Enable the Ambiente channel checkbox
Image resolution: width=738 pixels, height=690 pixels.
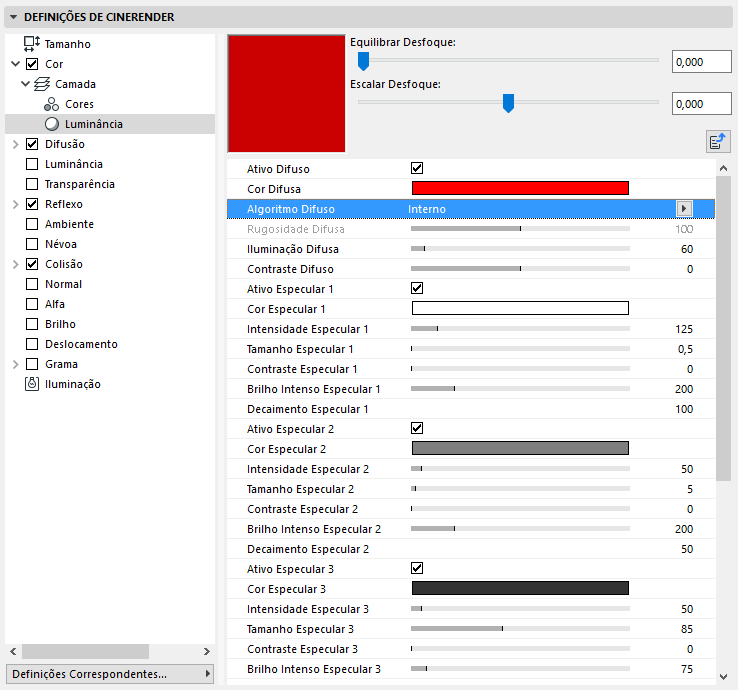pyautogui.click(x=32, y=224)
